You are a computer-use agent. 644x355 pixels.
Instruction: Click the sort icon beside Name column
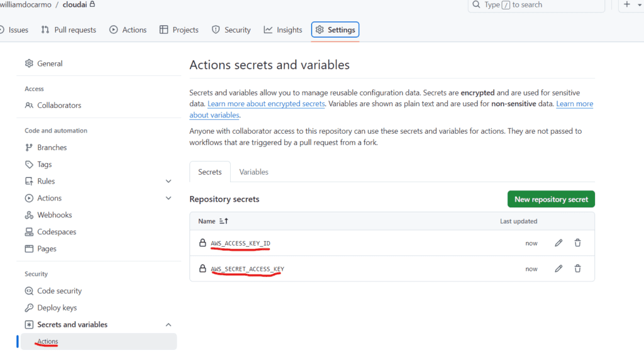click(x=224, y=221)
